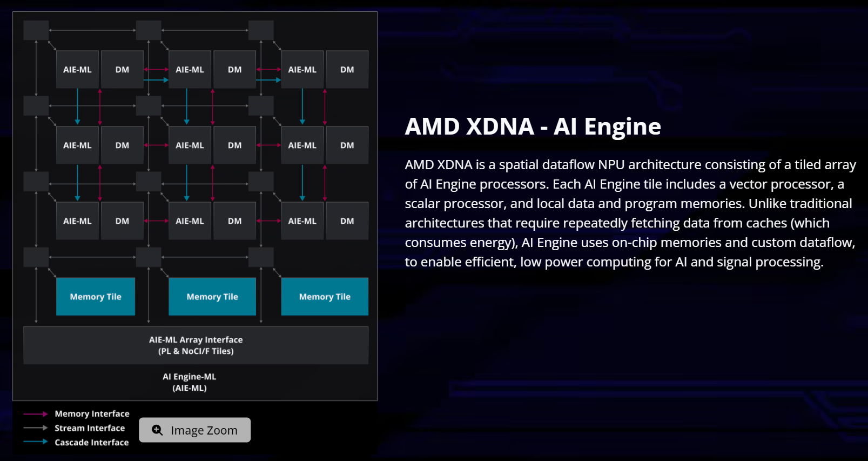Screen dimensions: 868x461
Task: Select the middle Memory Tile block
Action: point(212,297)
